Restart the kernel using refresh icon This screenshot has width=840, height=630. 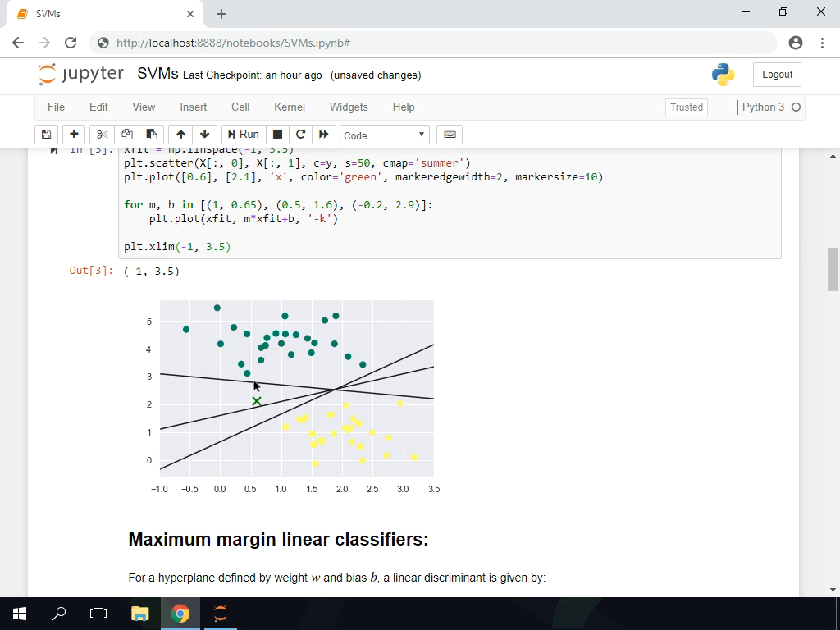click(x=301, y=134)
